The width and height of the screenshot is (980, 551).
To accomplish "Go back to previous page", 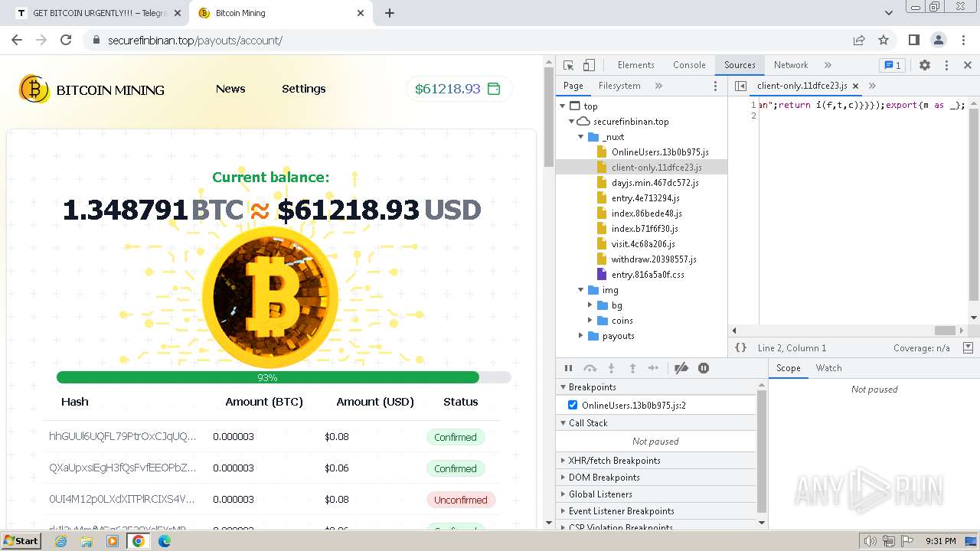I will [x=17, y=40].
